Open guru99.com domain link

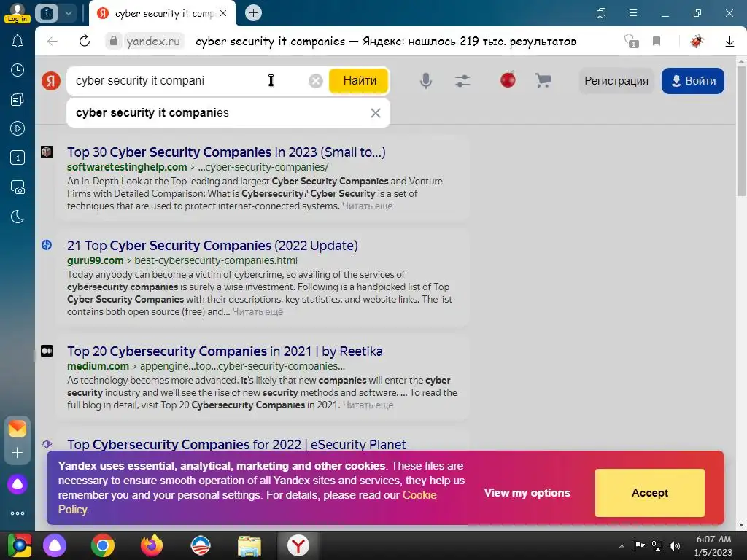pyautogui.click(x=96, y=260)
